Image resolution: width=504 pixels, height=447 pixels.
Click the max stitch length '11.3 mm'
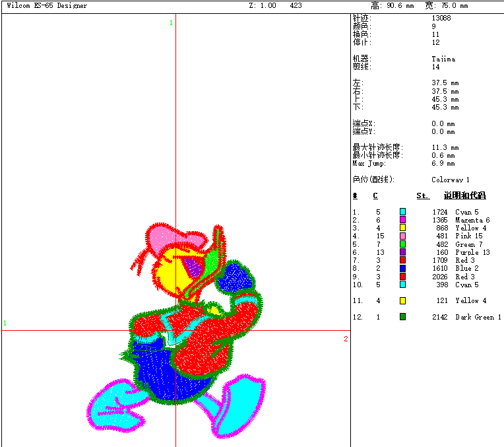pos(445,147)
